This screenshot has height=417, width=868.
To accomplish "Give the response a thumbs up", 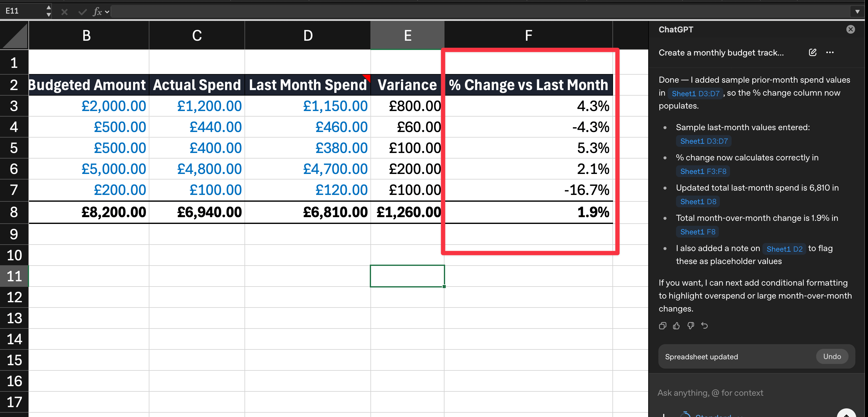I will (x=676, y=325).
